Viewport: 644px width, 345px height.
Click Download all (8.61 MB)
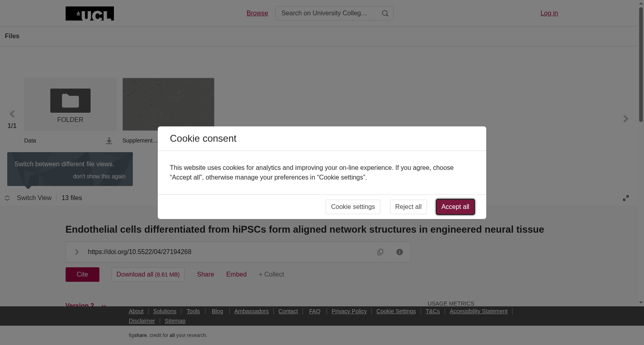tap(148, 275)
